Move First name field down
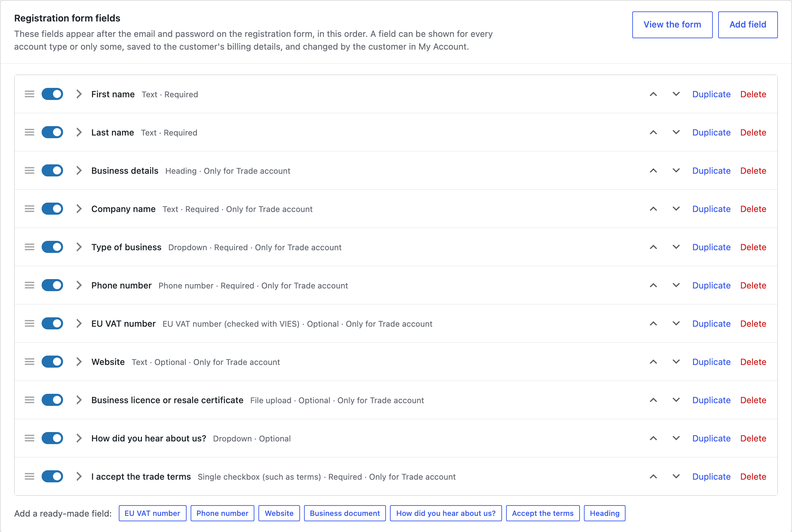 676,94
